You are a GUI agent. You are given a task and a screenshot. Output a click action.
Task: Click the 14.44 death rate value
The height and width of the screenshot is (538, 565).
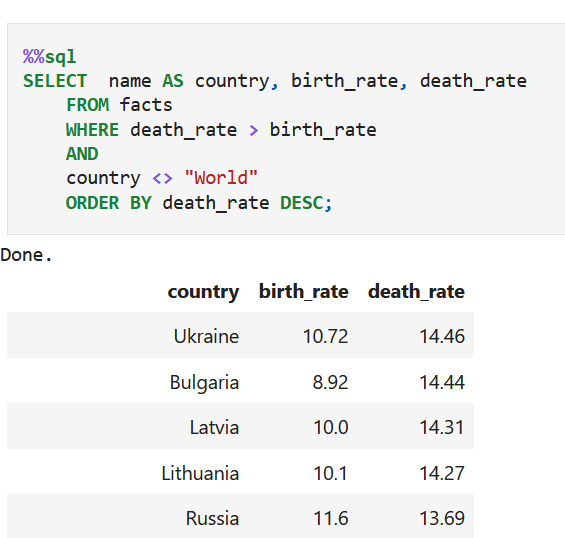[x=442, y=382]
